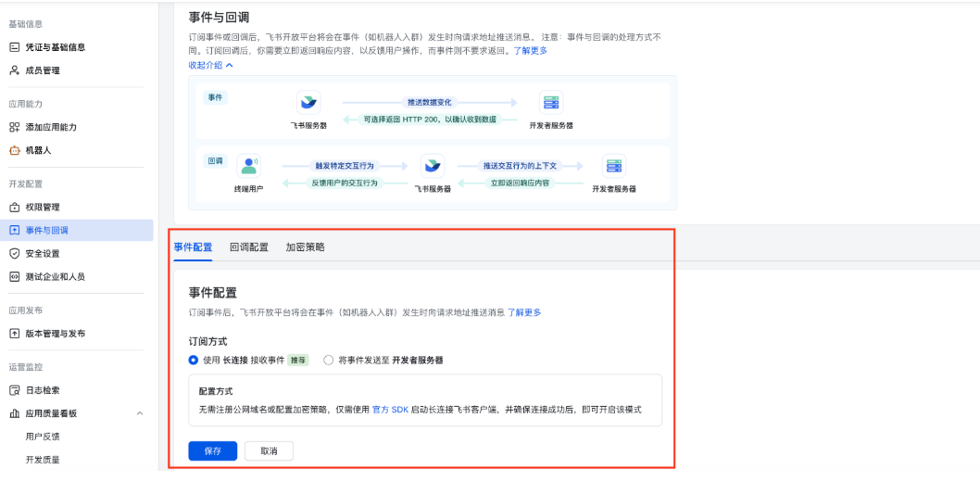The width and height of the screenshot is (980, 481).
Task: Select 将事件发送至开发者服务器 radio option
Action: [x=328, y=360]
